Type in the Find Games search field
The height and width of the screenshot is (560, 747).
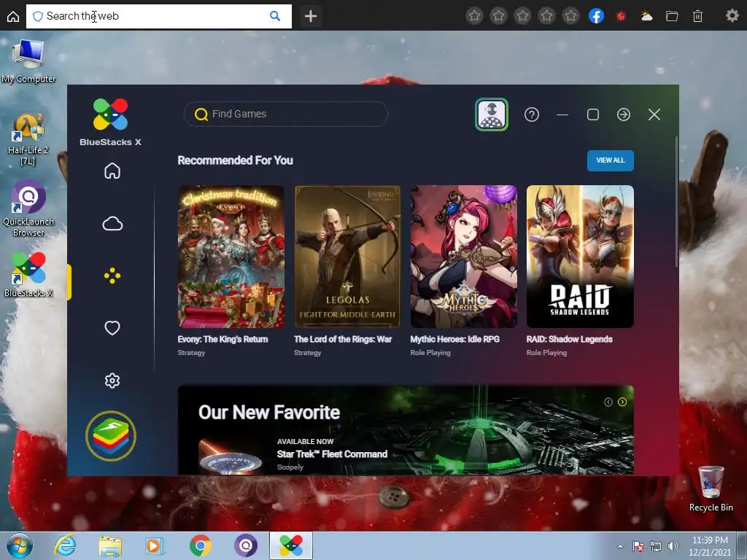point(286,114)
